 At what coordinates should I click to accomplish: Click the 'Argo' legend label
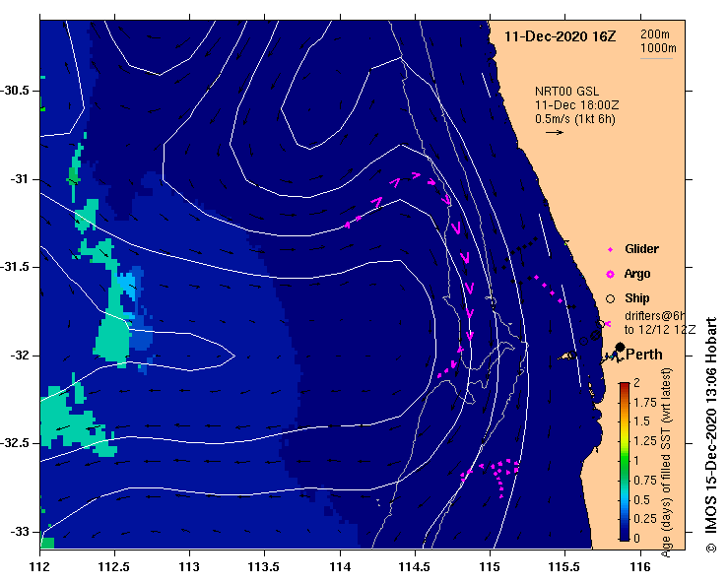[637, 274]
